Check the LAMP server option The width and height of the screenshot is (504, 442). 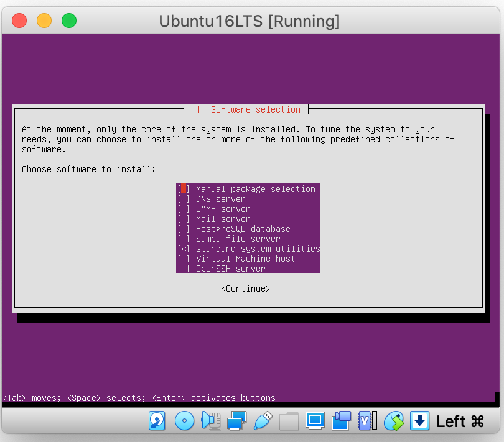pos(184,209)
